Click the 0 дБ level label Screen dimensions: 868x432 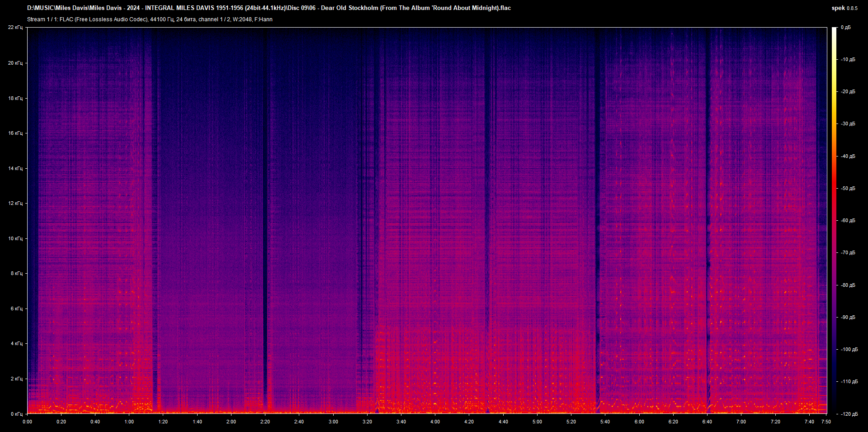click(x=846, y=28)
